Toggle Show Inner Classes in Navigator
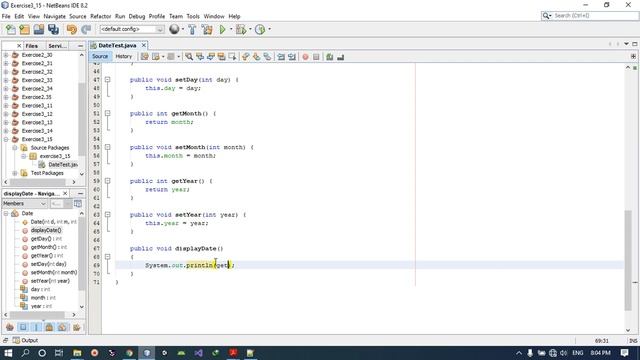The height and width of the screenshot is (360, 640). (62, 327)
